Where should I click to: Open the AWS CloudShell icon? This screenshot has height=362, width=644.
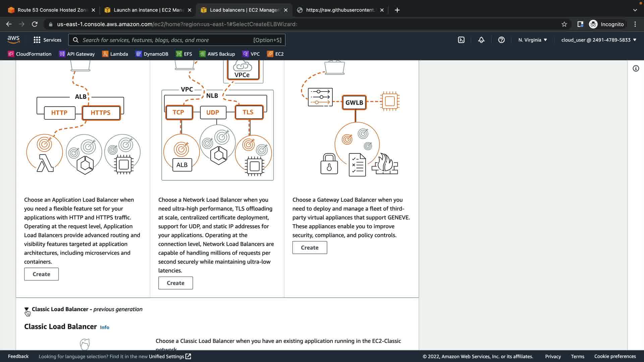click(x=461, y=40)
